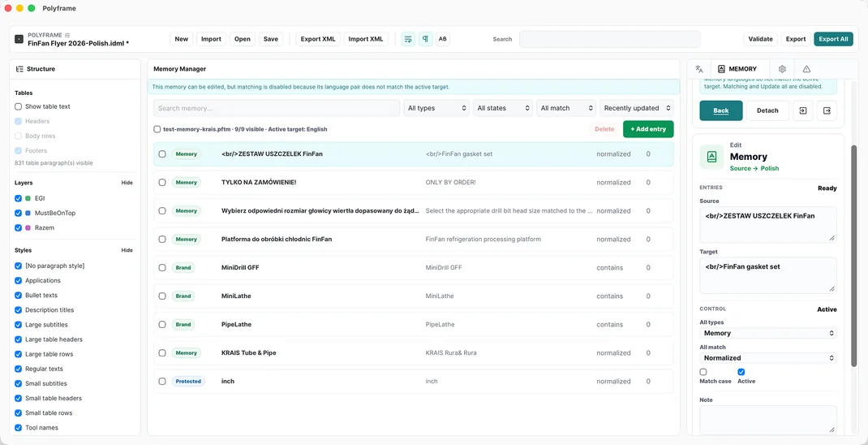Viewport: 868px width, 445px height.
Task: Click the Detach button
Action: click(x=767, y=110)
